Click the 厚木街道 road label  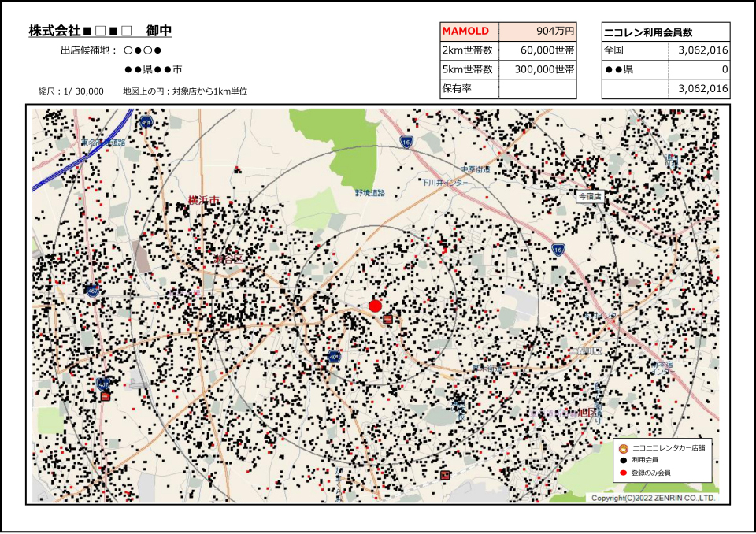(487, 368)
